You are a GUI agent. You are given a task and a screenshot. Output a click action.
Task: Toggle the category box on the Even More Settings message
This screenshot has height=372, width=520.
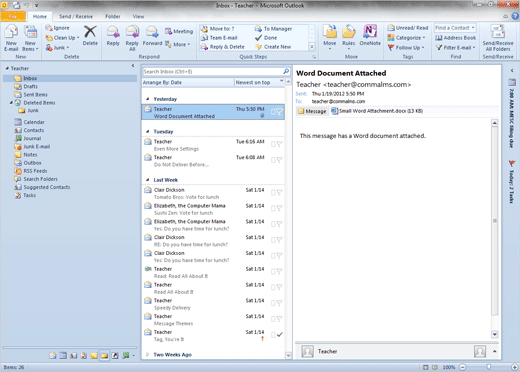point(273,144)
